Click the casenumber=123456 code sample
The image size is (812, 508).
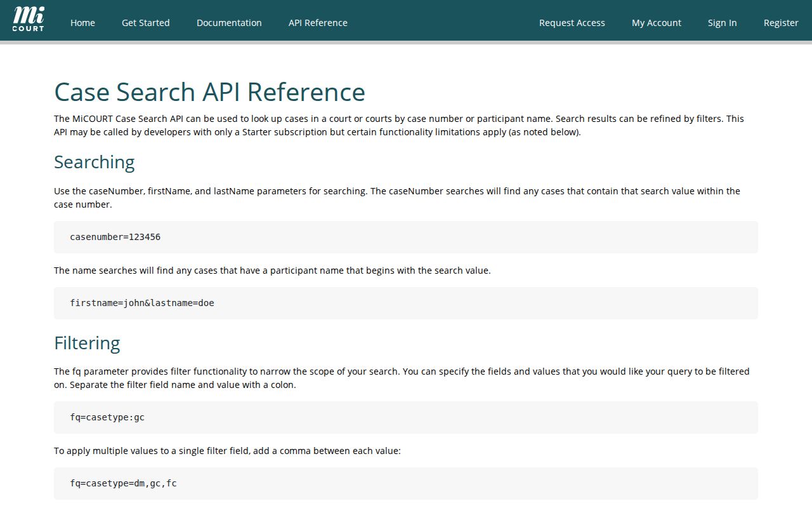(x=406, y=237)
